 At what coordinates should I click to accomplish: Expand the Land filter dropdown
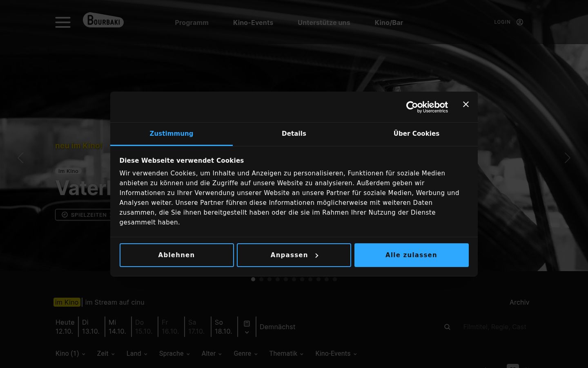tap(137, 354)
